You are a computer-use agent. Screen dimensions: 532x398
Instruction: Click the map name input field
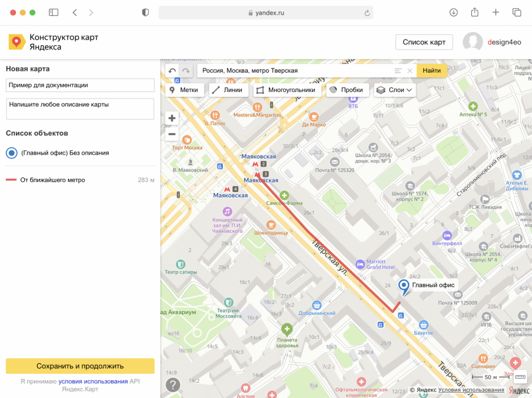tap(80, 85)
